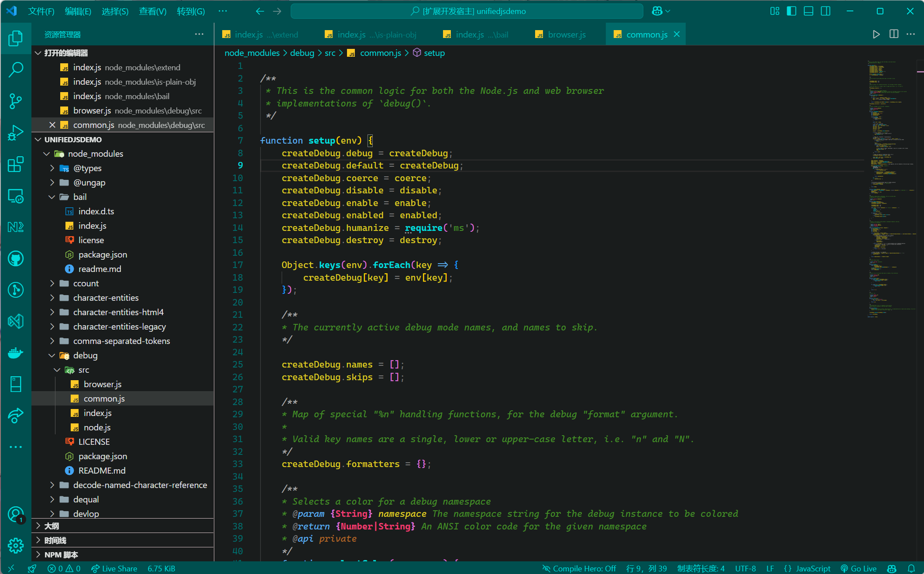Toggle Compile Hero in status bar
The height and width of the screenshot is (574, 924).
click(579, 568)
